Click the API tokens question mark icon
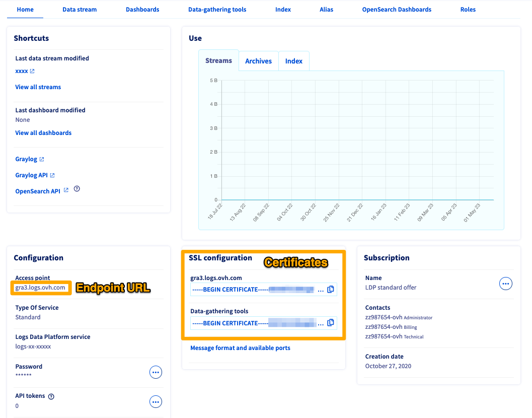The image size is (532, 418). (x=51, y=396)
